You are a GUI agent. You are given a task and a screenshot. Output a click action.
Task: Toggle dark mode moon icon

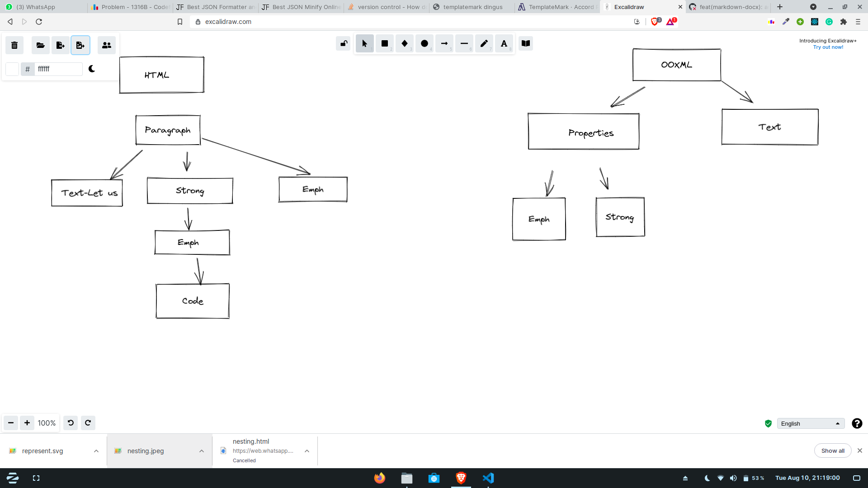pos(92,69)
